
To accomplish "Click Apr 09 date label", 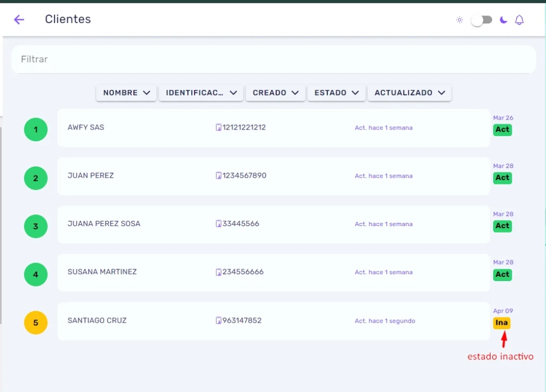I will (x=503, y=311).
